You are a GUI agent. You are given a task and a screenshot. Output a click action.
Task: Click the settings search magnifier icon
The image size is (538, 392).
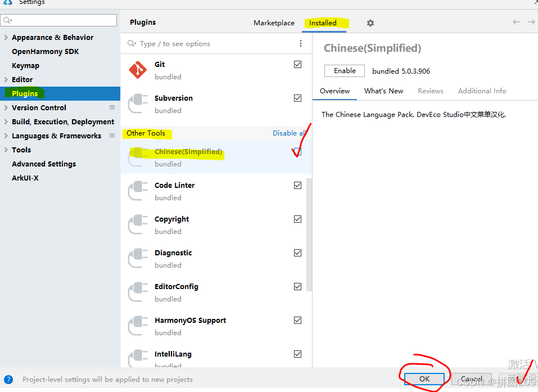(x=7, y=20)
